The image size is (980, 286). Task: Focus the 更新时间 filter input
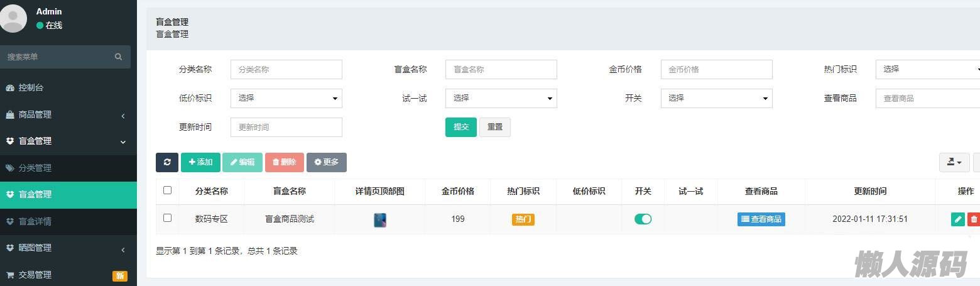pos(286,127)
